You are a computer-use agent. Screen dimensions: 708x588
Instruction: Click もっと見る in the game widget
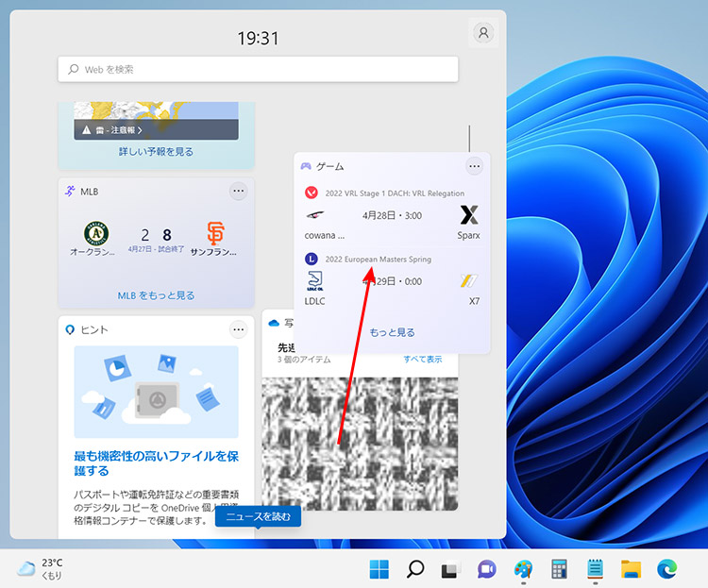tap(392, 332)
